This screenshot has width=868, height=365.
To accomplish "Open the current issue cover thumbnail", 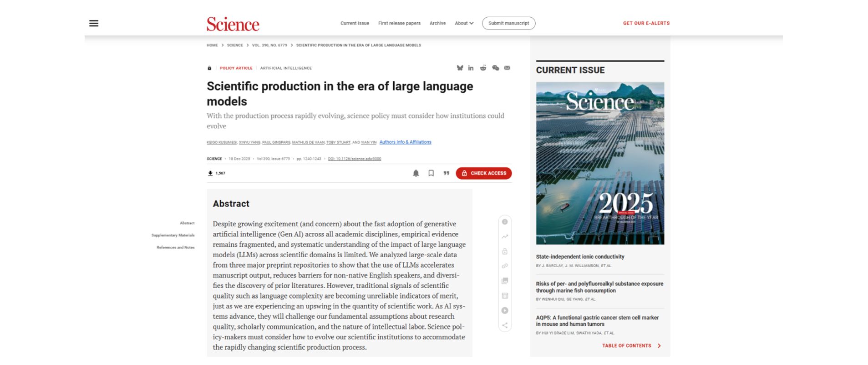I will [x=600, y=163].
